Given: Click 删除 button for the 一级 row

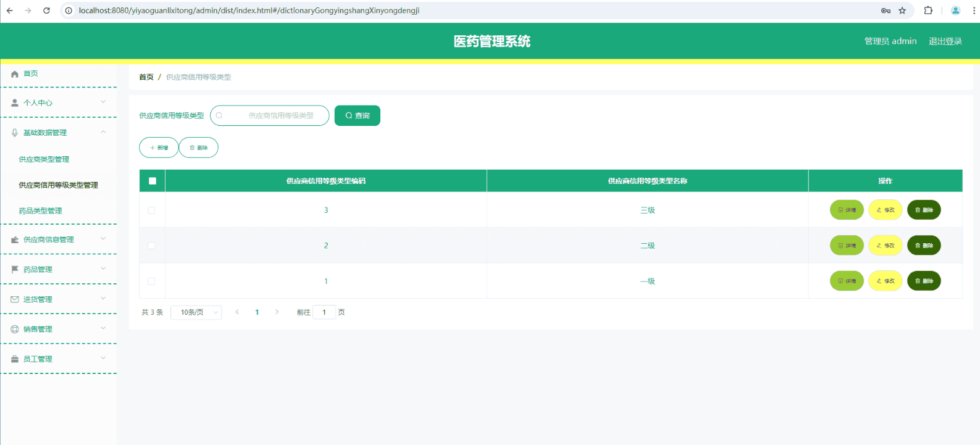Looking at the screenshot, I should (x=924, y=281).
